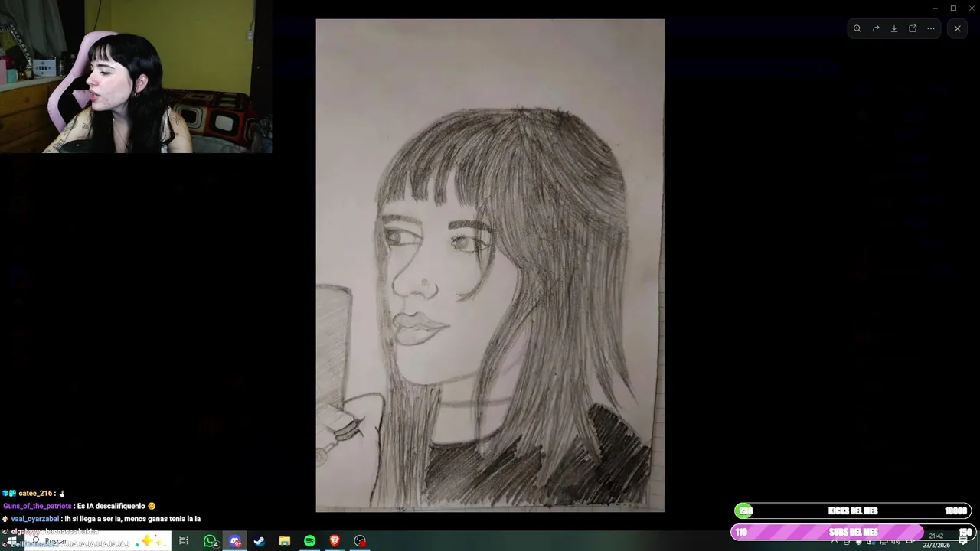
Task: Click the zoom magnifier icon in image viewer
Action: [857, 28]
